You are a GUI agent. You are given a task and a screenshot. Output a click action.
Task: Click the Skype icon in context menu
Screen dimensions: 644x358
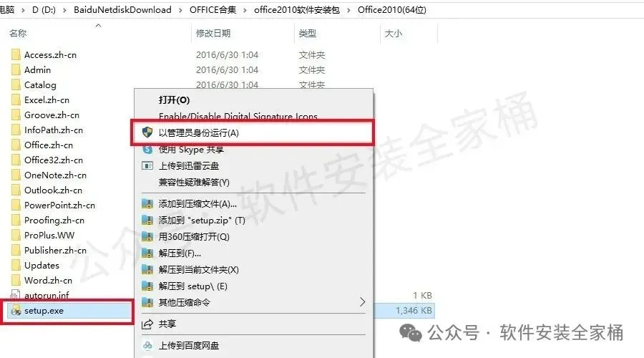coord(147,149)
